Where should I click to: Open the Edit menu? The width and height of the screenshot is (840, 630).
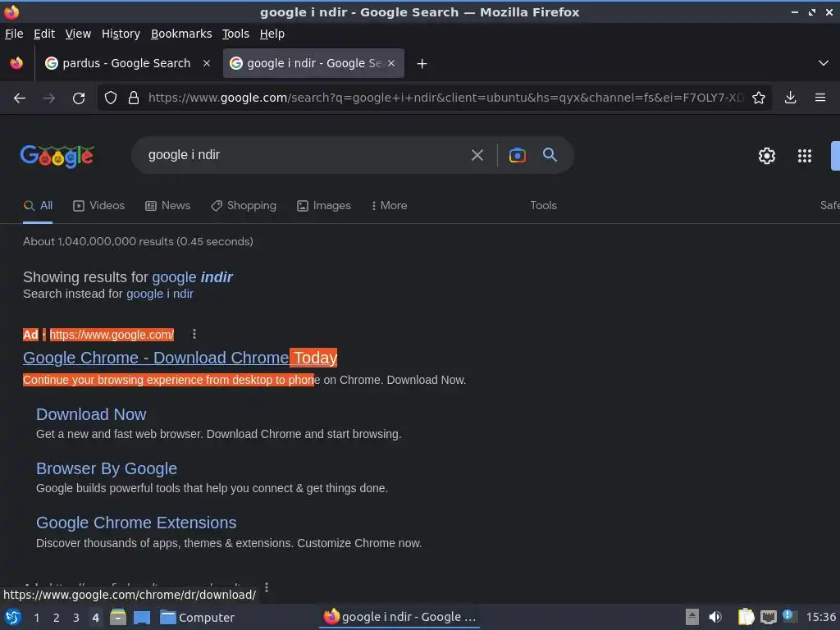pyautogui.click(x=44, y=34)
